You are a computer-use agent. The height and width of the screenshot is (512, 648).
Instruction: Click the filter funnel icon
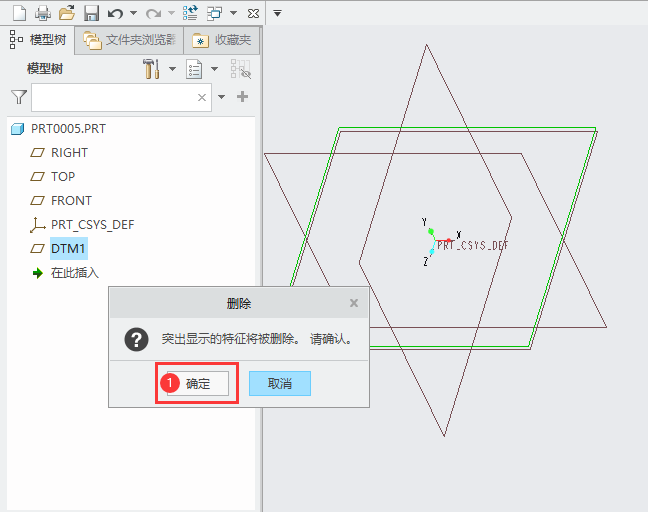[19, 97]
